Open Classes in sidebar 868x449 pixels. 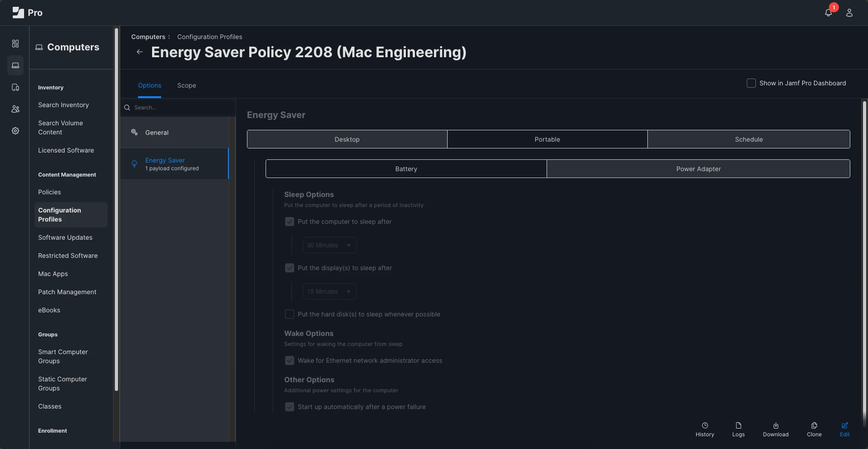pyautogui.click(x=50, y=406)
